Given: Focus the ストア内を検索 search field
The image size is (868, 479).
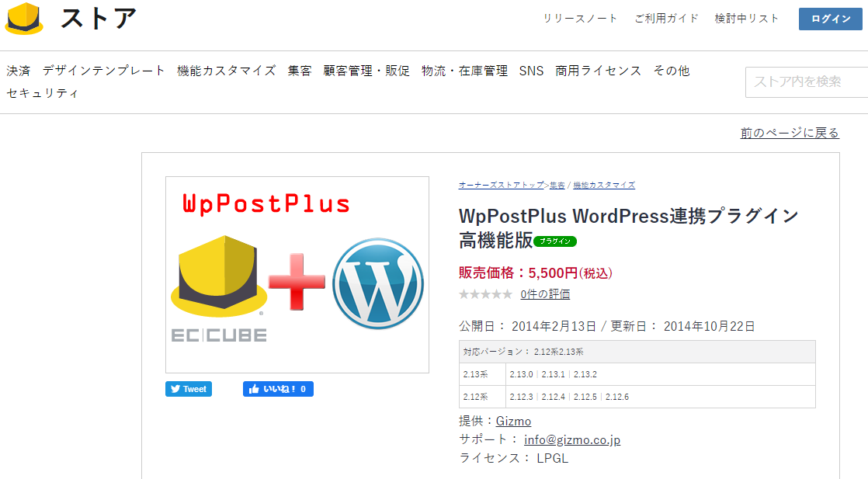Looking at the screenshot, I should (807, 82).
